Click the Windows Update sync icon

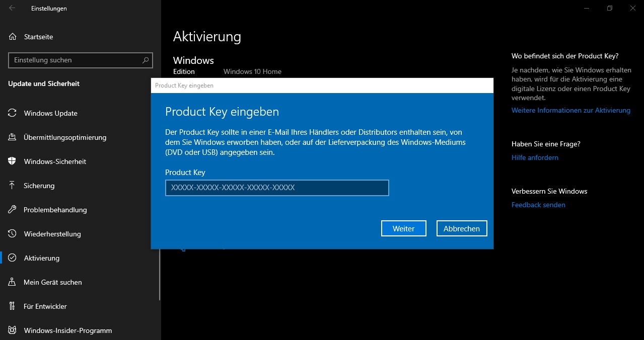click(x=12, y=113)
